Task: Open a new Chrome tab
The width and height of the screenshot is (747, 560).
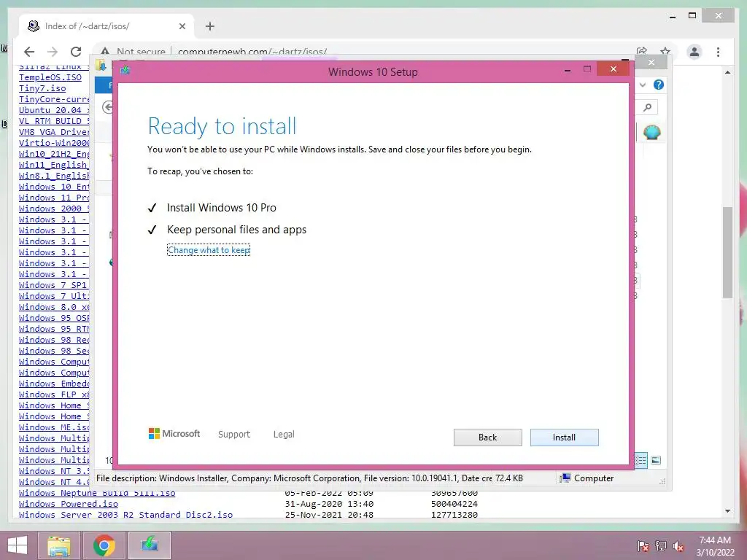Action: tap(209, 26)
